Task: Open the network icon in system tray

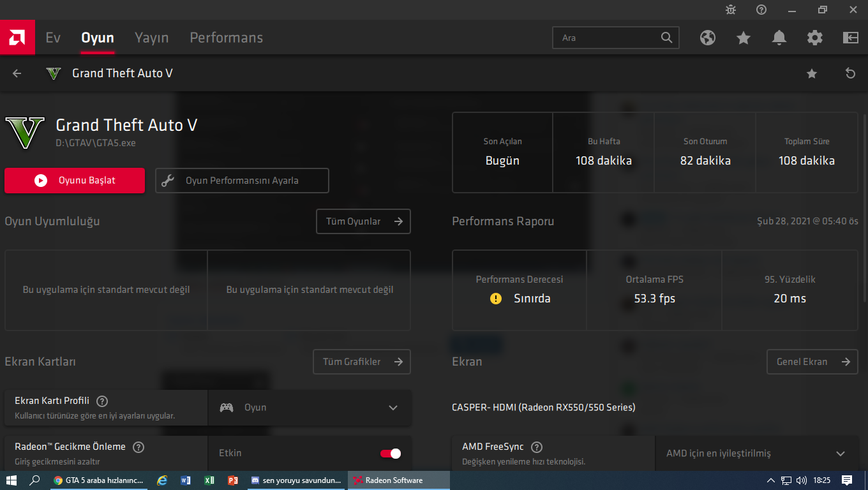Action: pos(786,480)
